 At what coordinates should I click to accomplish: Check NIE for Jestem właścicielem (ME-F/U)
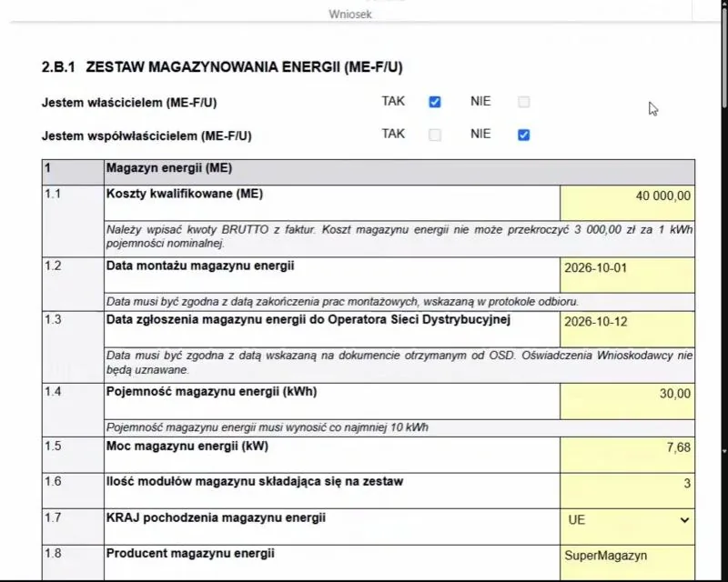(524, 102)
